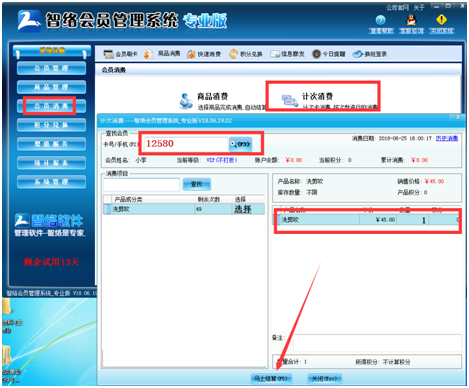Open 会员管理 in left sidebar
This screenshot has width=469, height=388.
51,68
